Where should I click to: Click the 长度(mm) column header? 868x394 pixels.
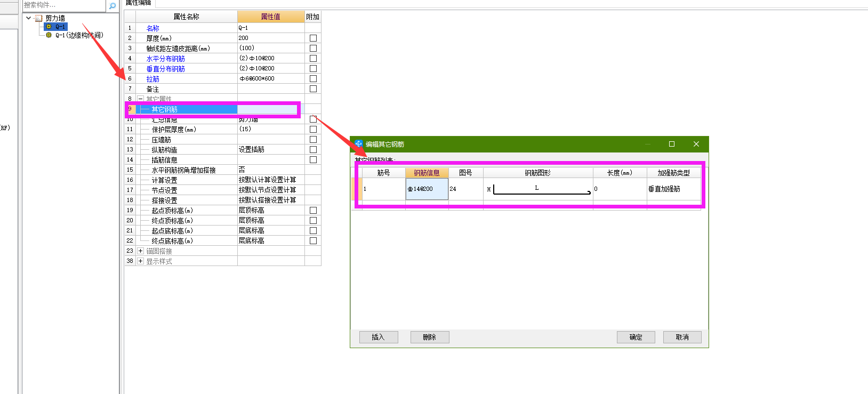click(x=620, y=173)
